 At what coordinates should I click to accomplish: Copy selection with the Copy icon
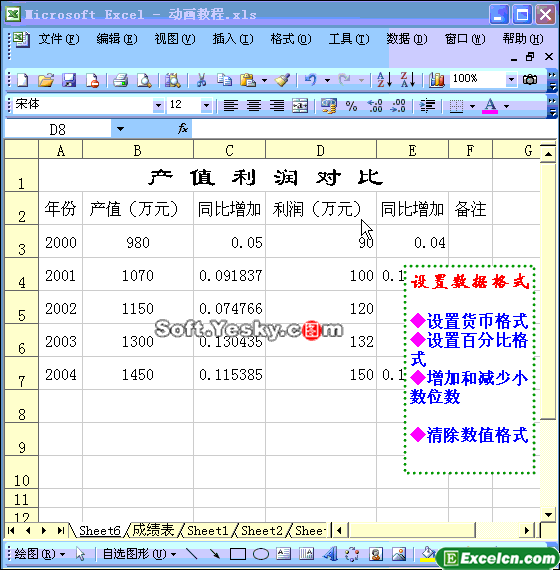coord(224,80)
